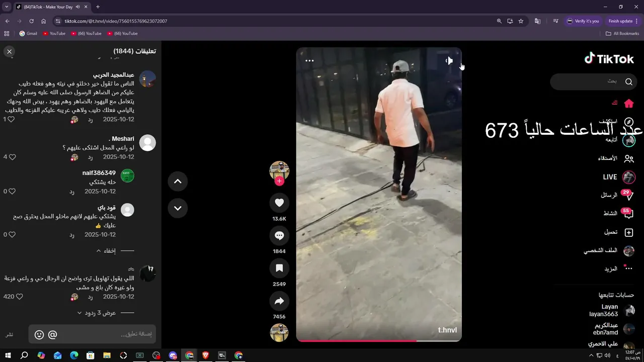Insert a mention with the @ icon
This screenshot has height=362, width=644.
(x=52, y=334)
